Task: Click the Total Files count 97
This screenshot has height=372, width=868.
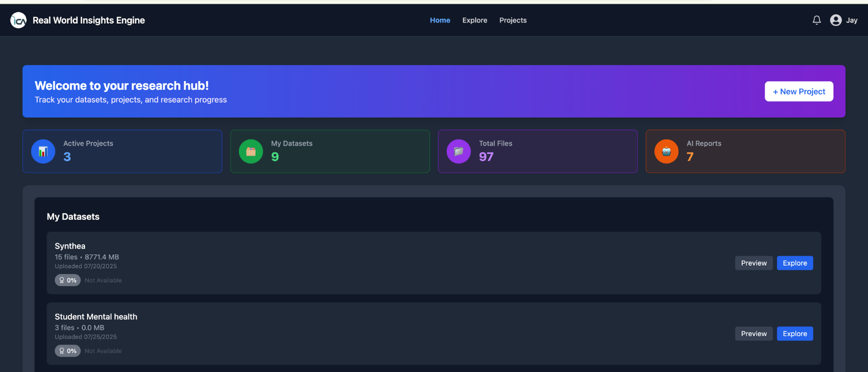Action: 486,157
